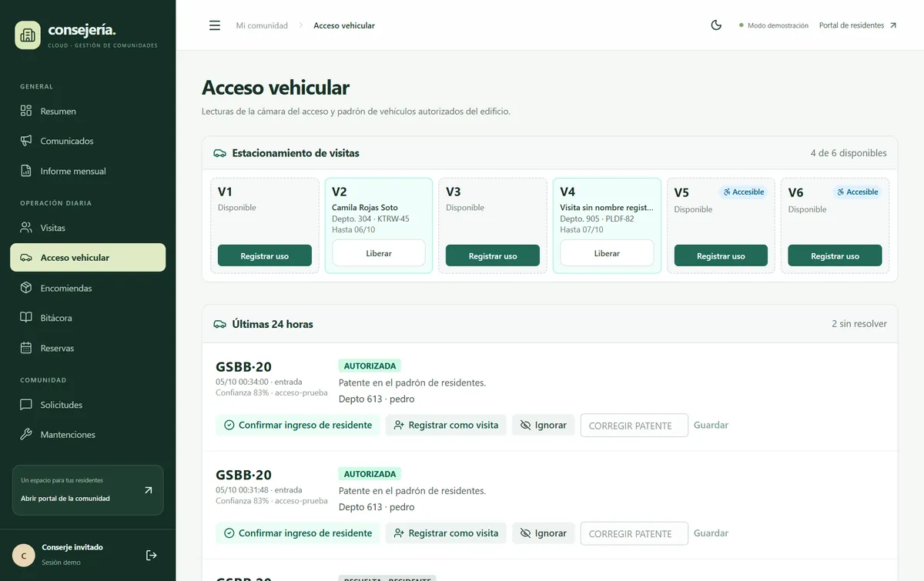The image size is (924, 581).
Task: Click the Comunicados megaphone icon
Action: (x=26, y=141)
